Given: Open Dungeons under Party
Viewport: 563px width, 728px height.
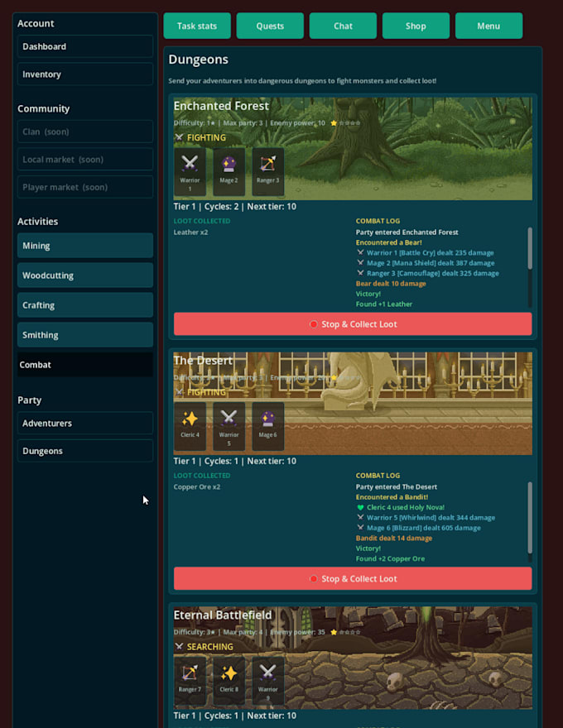Looking at the screenshot, I should click(85, 452).
